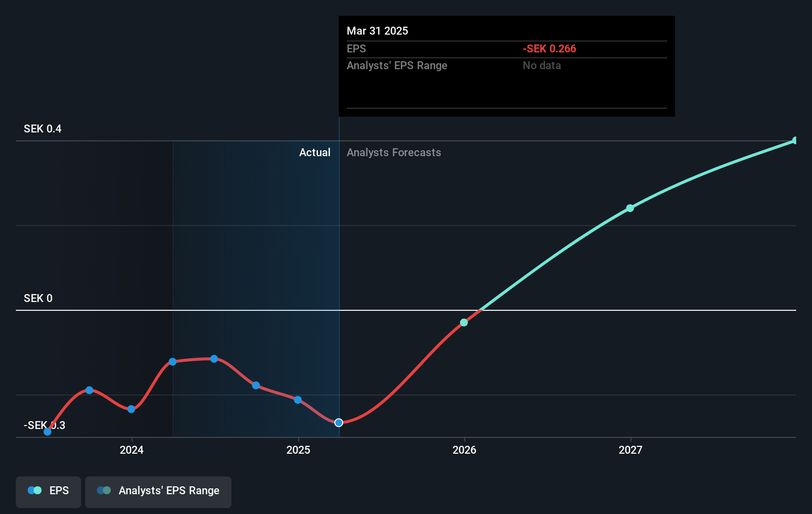Click the 'Actual' region label
This screenshot has height=514, width=812.
[315, 153]
